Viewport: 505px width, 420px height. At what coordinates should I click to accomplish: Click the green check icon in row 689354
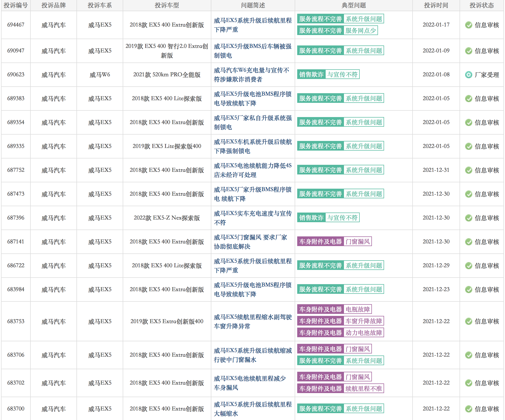click(468, 122)
